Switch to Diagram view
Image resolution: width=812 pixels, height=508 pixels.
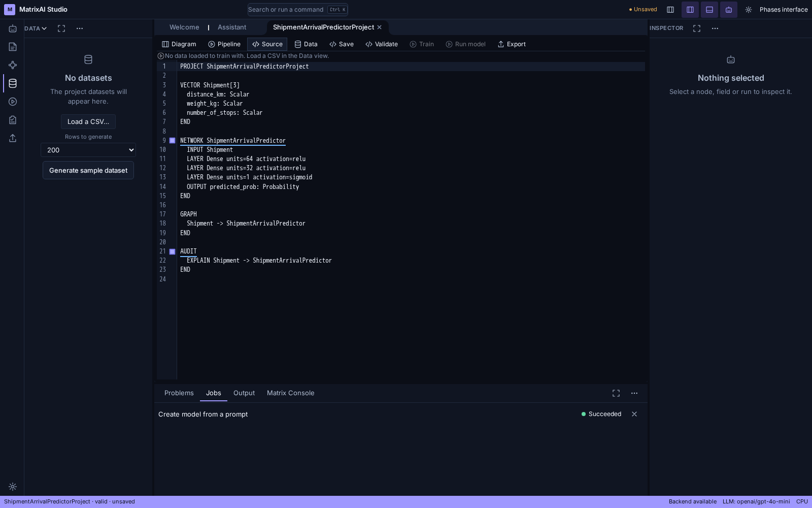(x=179, y=44)
